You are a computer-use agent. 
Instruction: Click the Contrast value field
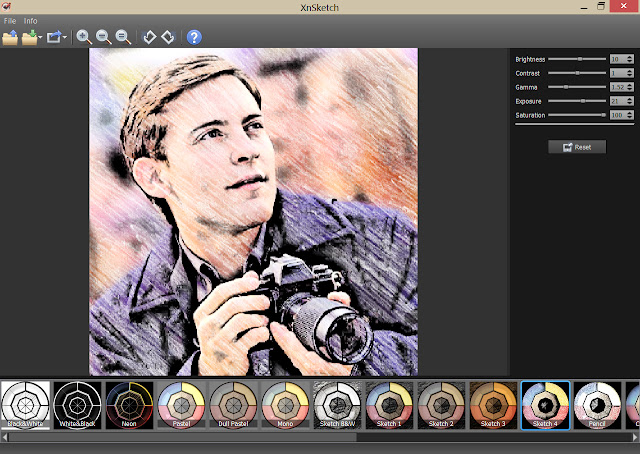point(618,73)
